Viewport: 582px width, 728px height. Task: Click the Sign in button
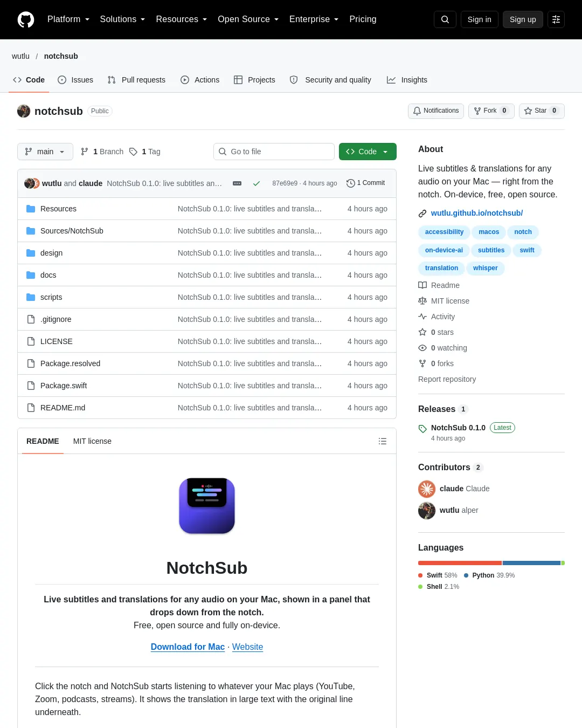480,19
